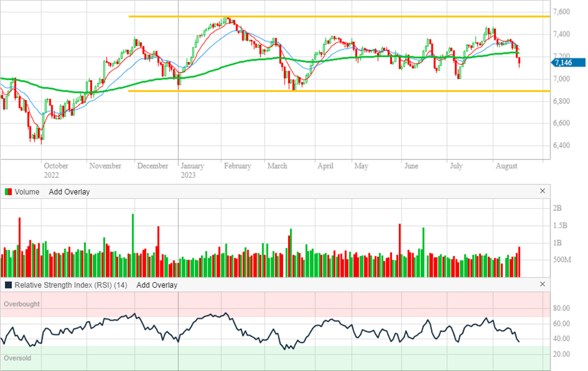Click the dark RSI legend color square
Viewport: 588px width, 371px height.
pyautogui.click(x=8, y=285)
